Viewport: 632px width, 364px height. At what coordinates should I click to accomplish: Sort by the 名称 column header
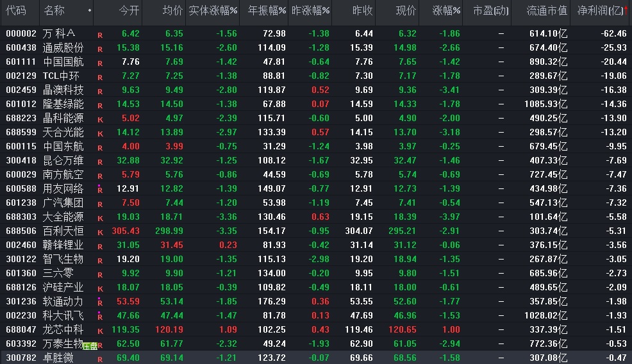(54, 10)
